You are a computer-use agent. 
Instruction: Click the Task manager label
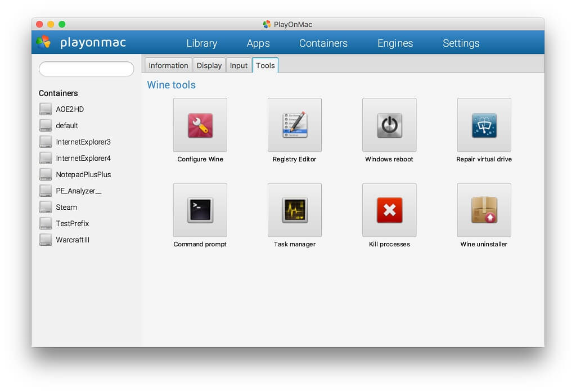pos(295,244)
